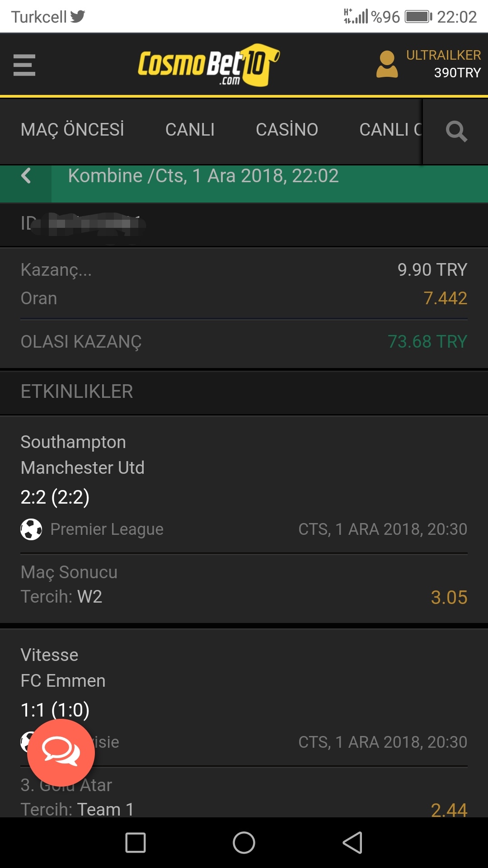The image size is (488, 868).
Task: Open the hamburger menu
Action: tap(24, 65)
